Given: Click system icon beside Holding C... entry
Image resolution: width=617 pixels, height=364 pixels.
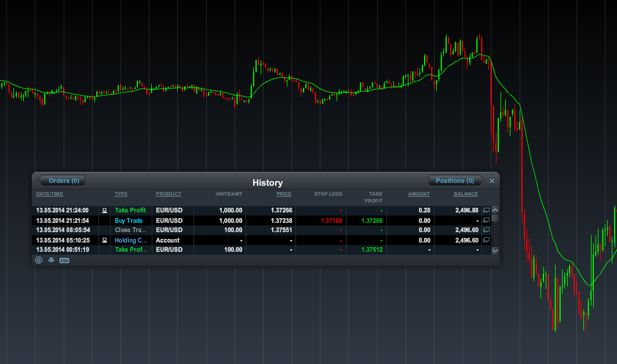Looking at the screenshot, I should click(105, 240).
